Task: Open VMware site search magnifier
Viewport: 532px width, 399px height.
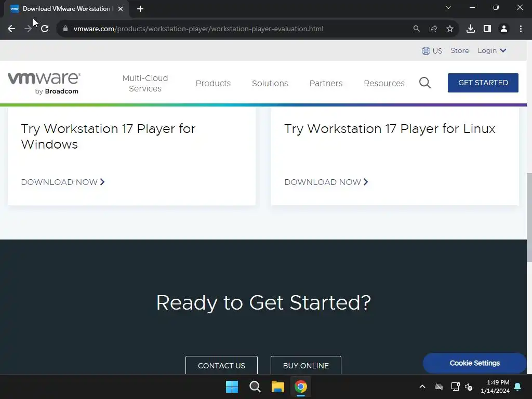Action: coord(425,83)
